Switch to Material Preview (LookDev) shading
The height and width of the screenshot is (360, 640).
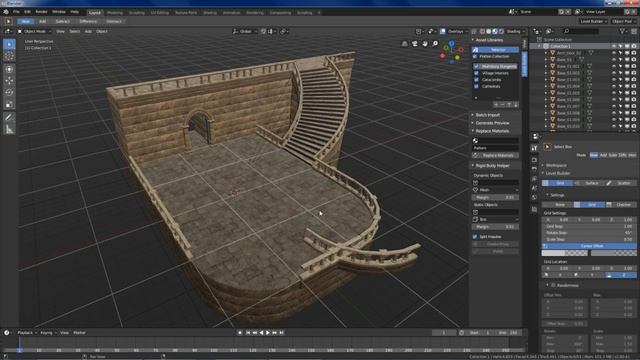point(495,31)
